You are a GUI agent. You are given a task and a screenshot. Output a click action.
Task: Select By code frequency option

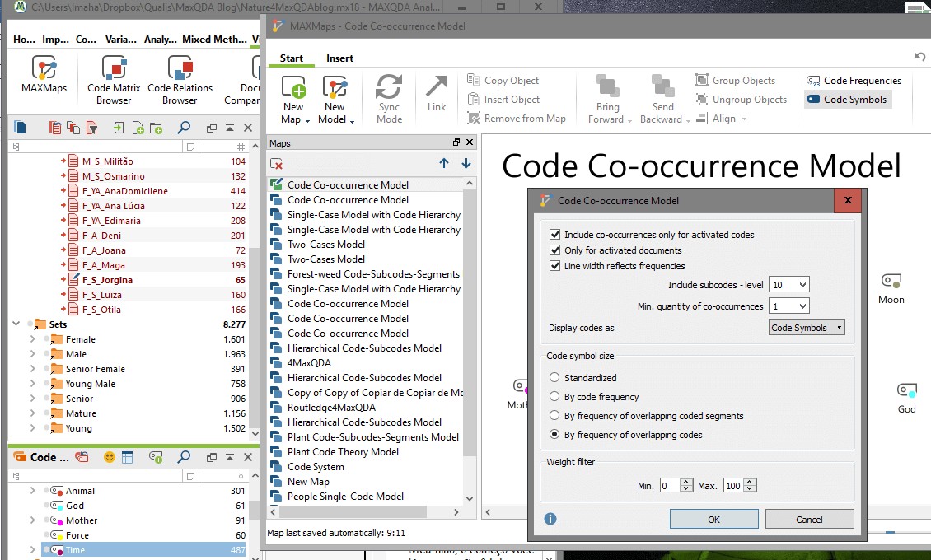click(554, 396)
